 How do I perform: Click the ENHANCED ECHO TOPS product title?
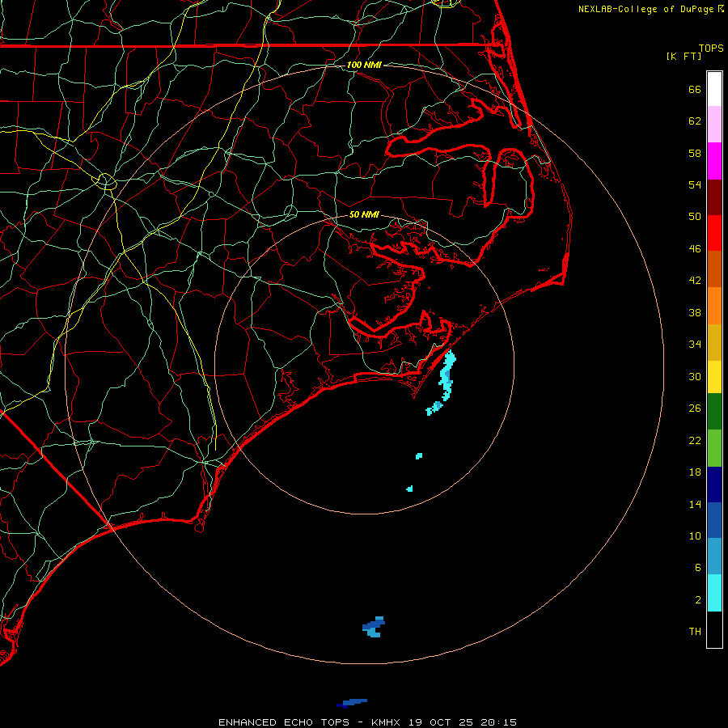pyautogui.click(x=284, y=722)
